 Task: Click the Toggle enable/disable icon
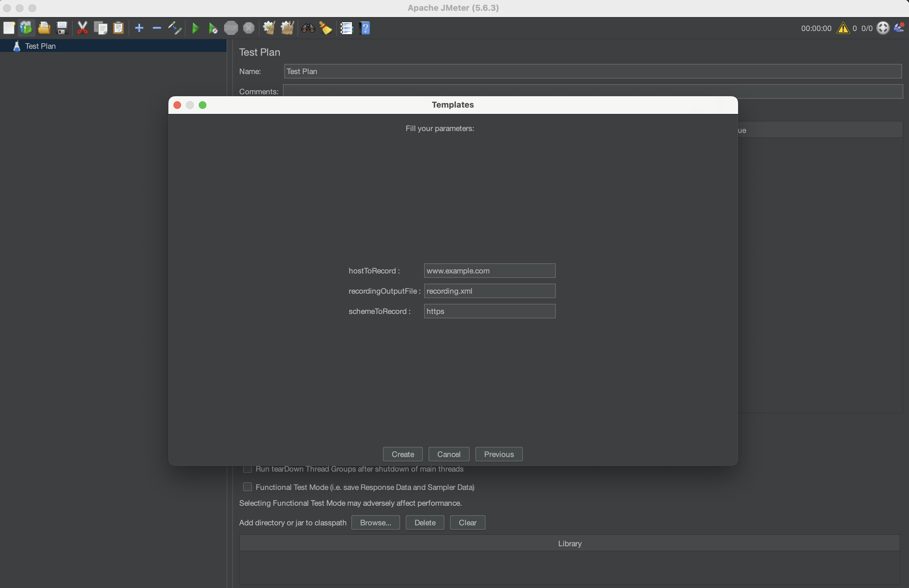[174, 28]
